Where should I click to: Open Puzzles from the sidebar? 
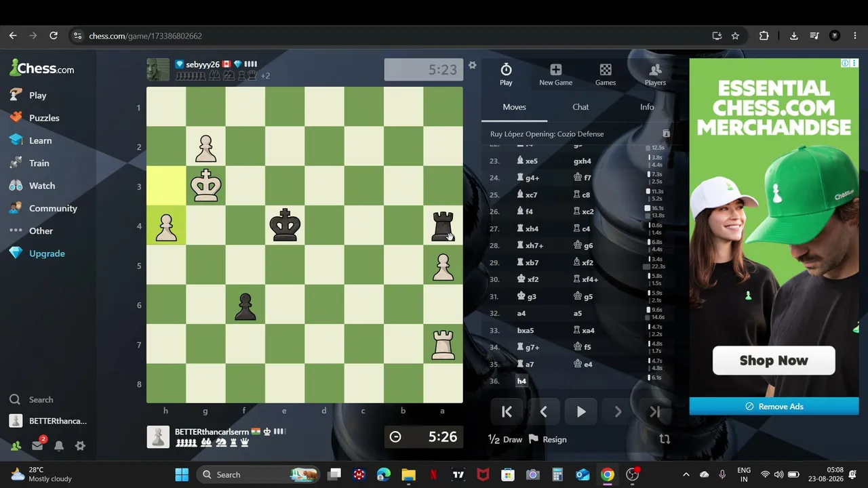click(x=35, y=118)
